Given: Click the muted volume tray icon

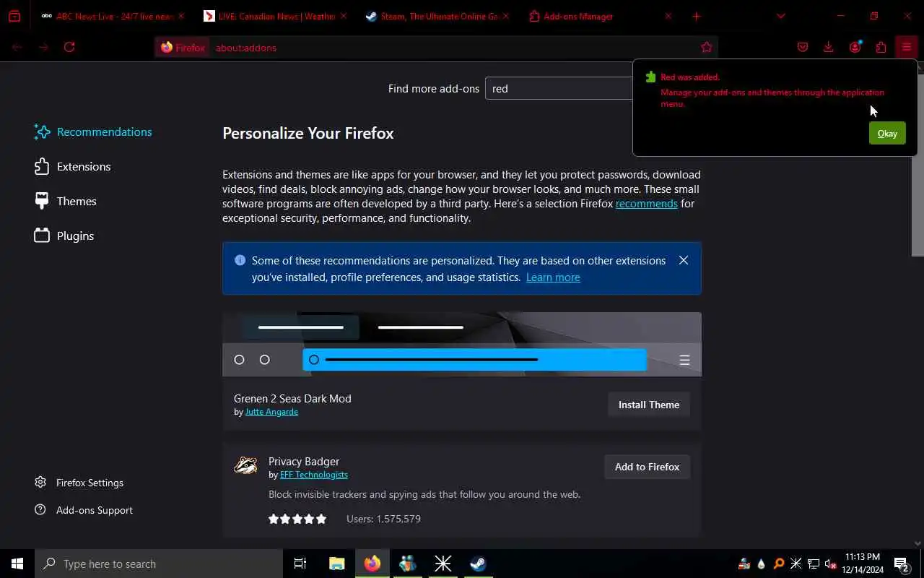Looking at the screenshot, I should [830, 564].
